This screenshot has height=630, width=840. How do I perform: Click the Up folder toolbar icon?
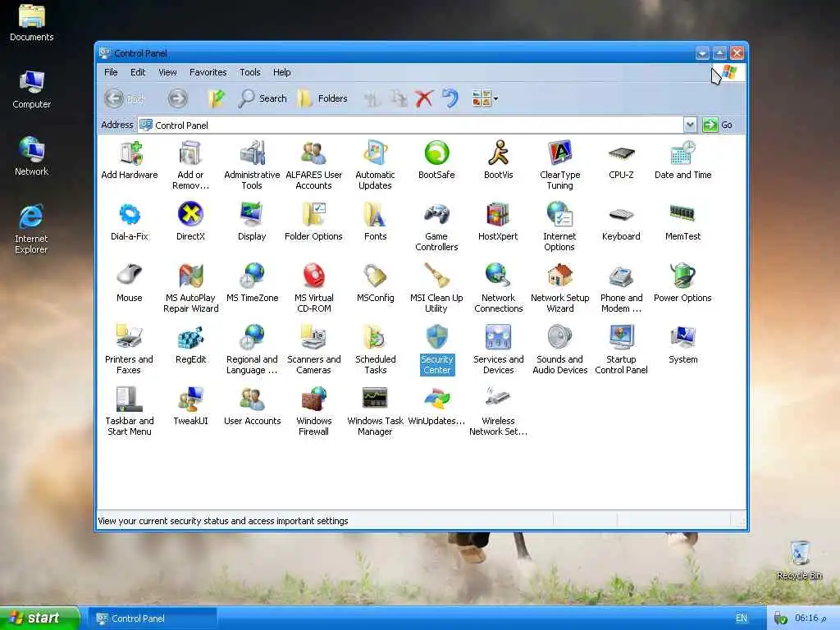(x=216, y=98)
